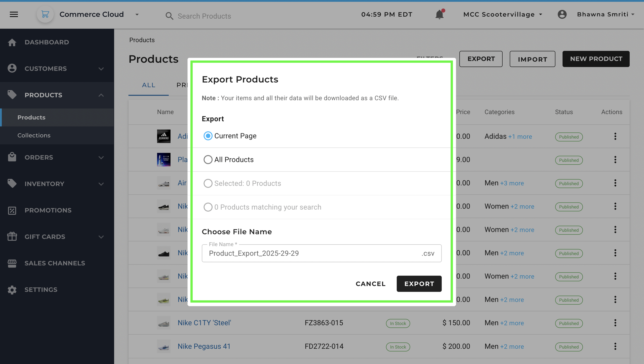Click the File Name input field
The image size is (644, 364).
(312, 253)
